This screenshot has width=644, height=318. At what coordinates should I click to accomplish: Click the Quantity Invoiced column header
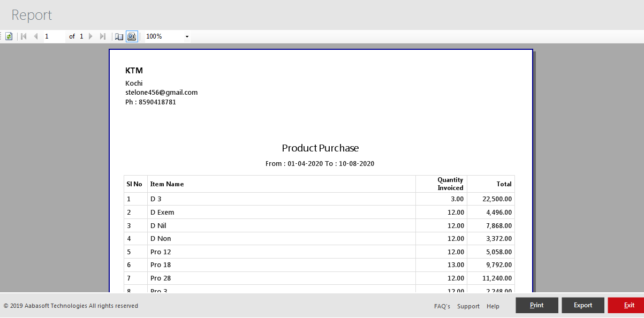point(441,184)
